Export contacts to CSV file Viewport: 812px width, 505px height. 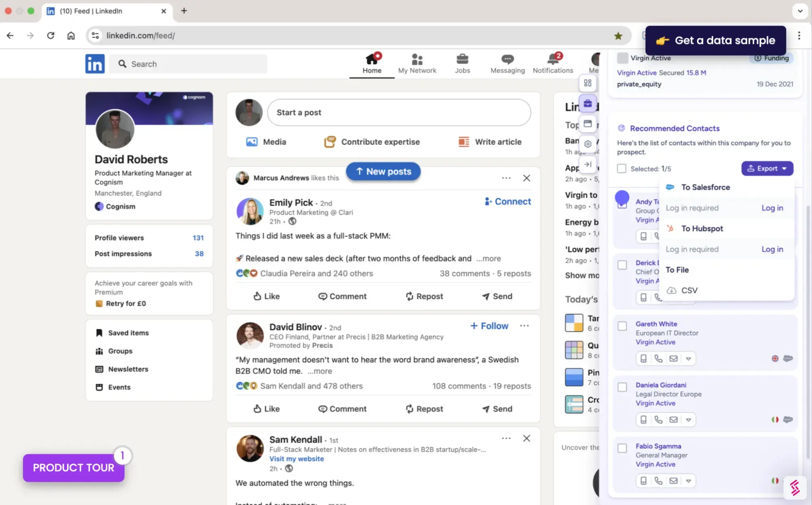tap(682, 290)
